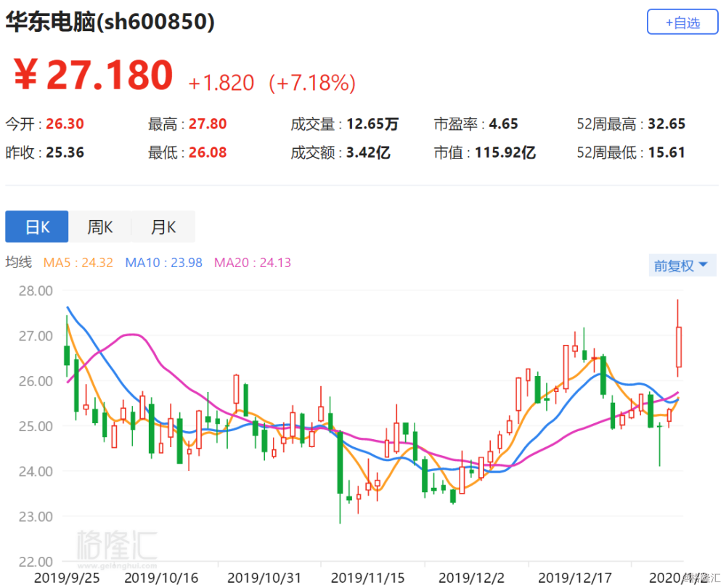Open the 前复权 adjustment dropdown

(682, 265)
